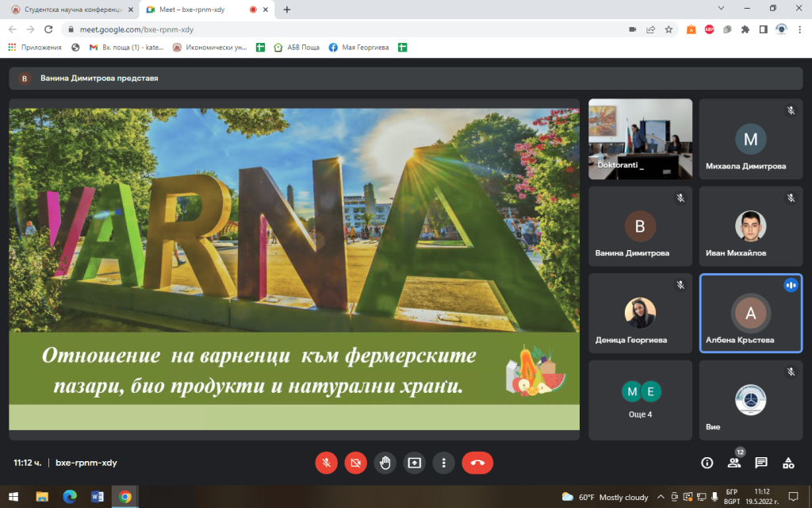Screen dimensions: 812x508
Task: Open Chrome profile avatar menu
Action: pos(781,29)
